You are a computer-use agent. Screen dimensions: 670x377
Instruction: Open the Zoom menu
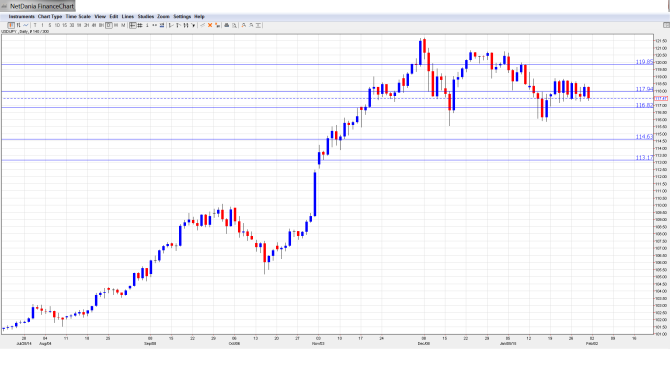click(x=164, y=17)
